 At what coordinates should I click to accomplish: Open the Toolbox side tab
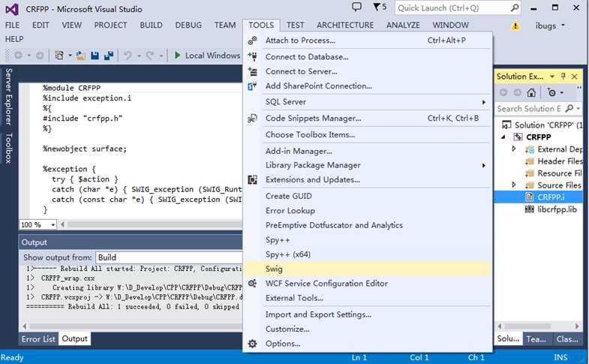(x=8, y=148)
